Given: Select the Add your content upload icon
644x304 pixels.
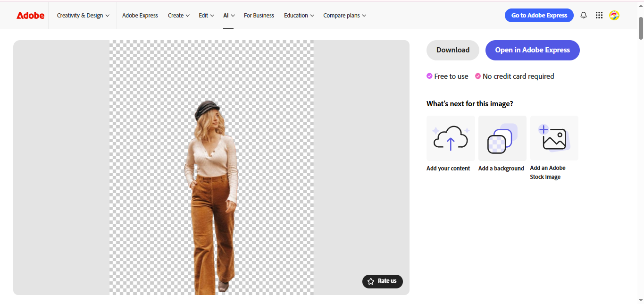Looking at the screenshot, I should click(x=451, y=138).
